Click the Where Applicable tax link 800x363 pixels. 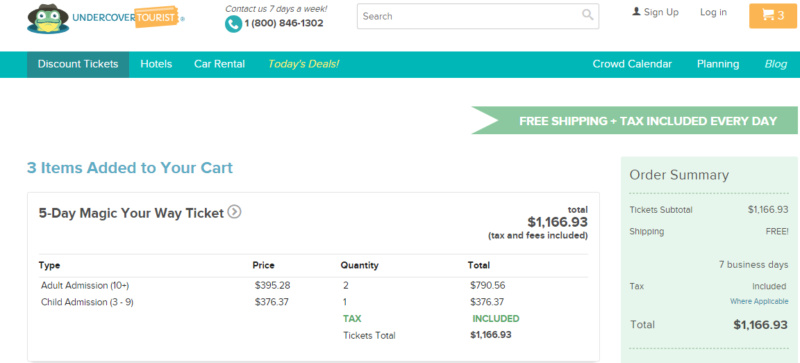pos(759,301)
